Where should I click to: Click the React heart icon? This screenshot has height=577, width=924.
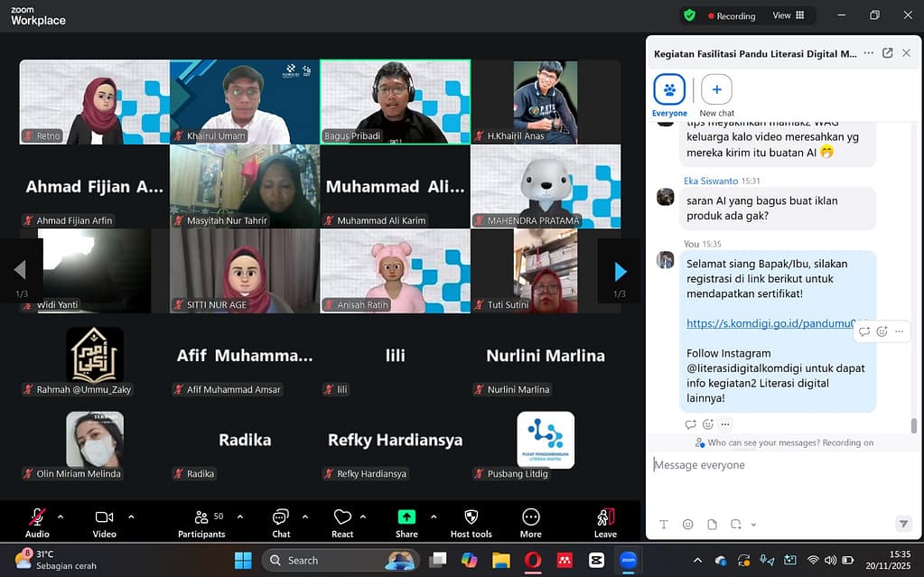(342, 517)
